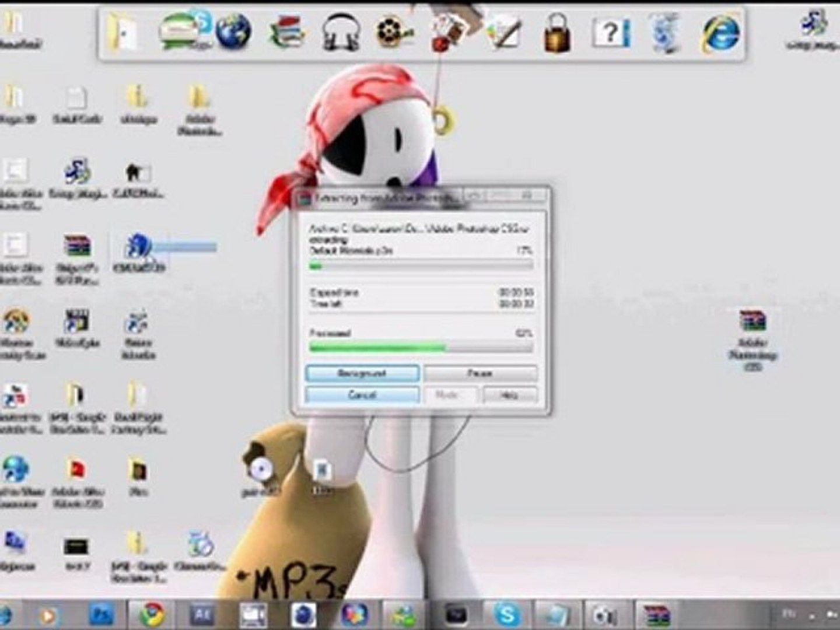This screenshot has width=840, height=630.
Task: Open the dark screen app in the taskbar
Action: [456, 615]
